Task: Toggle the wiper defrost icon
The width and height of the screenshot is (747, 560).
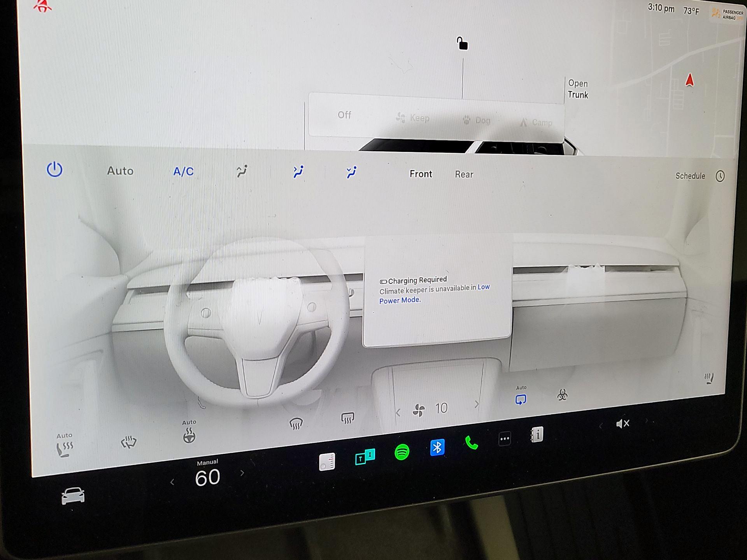Action: pos(128,442)
